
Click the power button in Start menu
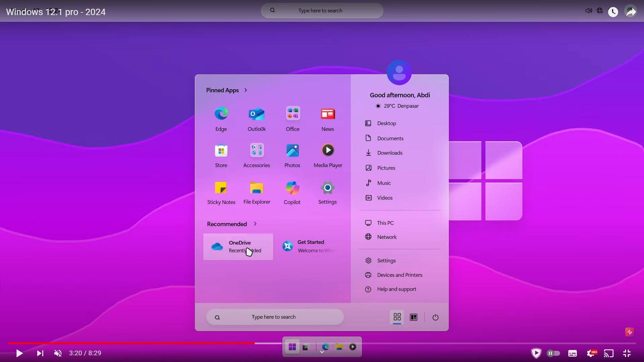(x=435, y=317)
